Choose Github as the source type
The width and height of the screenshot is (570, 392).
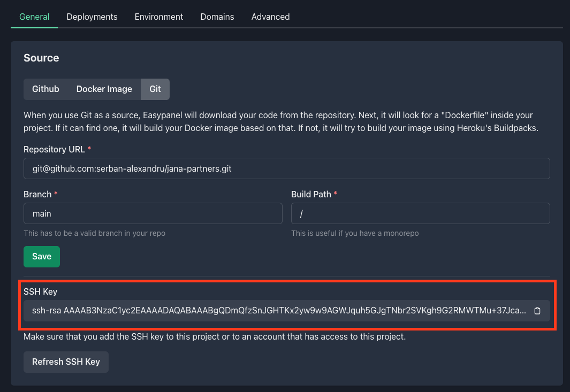pyautogui.click(x=46, y=89)
